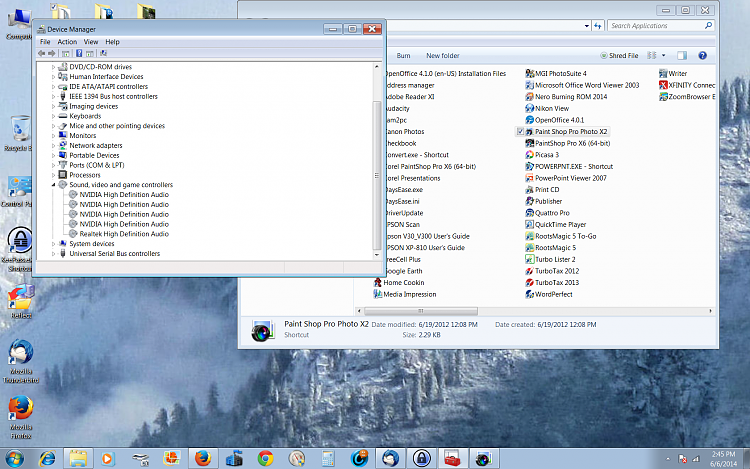
Task: Select Ports (COM & LPT) in the device tree
Action: [x=97, y=165]
